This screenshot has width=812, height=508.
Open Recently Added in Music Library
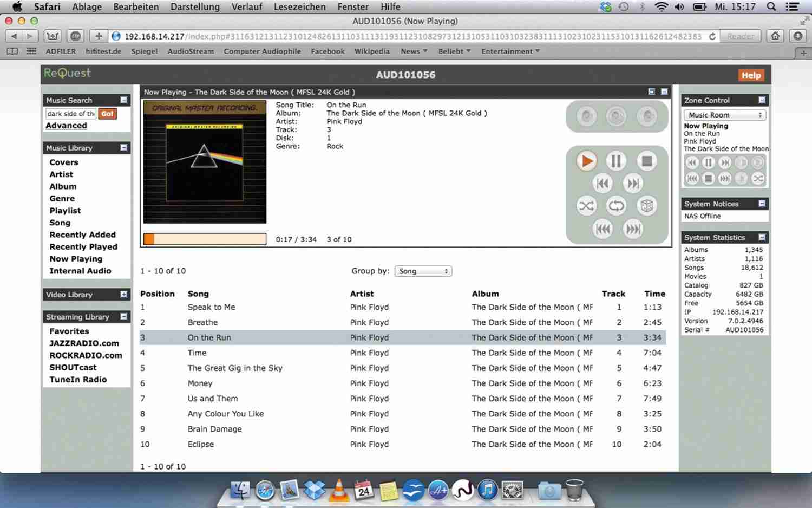(x=83, y=235)
